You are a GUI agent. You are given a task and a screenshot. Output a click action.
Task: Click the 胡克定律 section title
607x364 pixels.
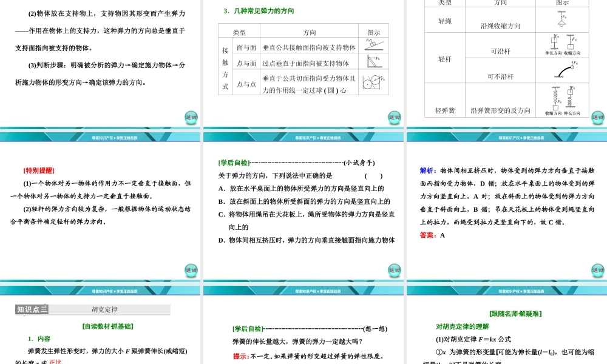(x=104, y=309)
